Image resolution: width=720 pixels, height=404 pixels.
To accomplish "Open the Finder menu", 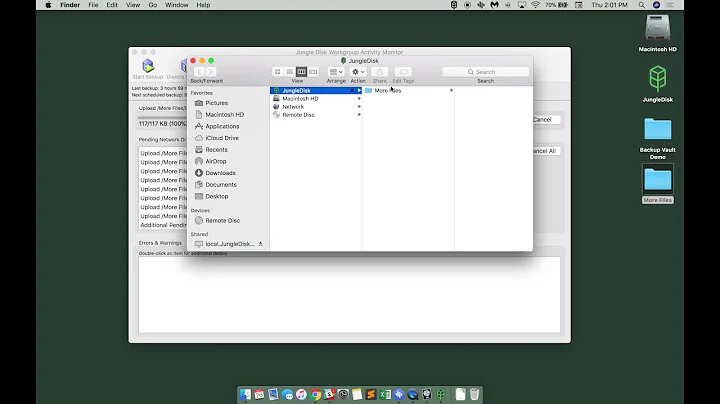I will point(70,5).
